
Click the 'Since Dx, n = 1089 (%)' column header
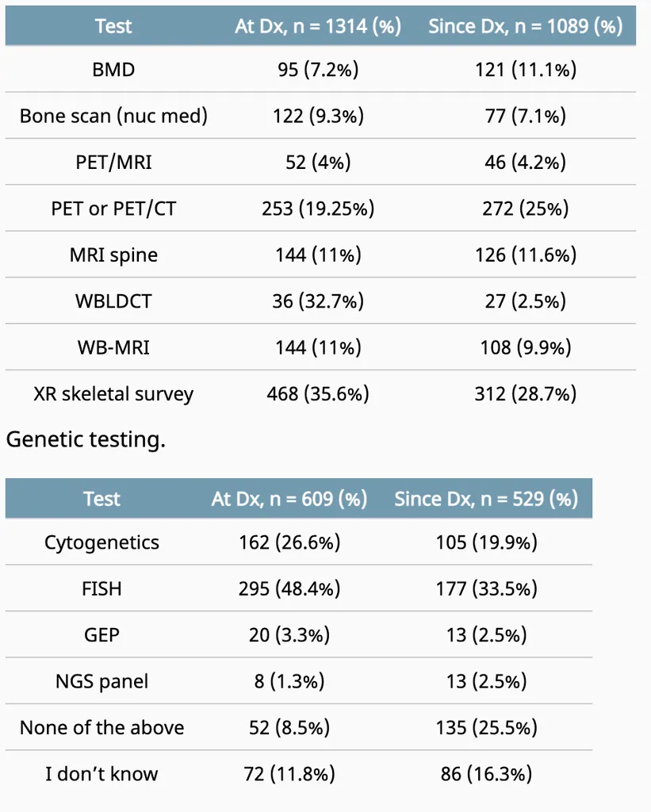pyautogui.click(x=525, y=26)
